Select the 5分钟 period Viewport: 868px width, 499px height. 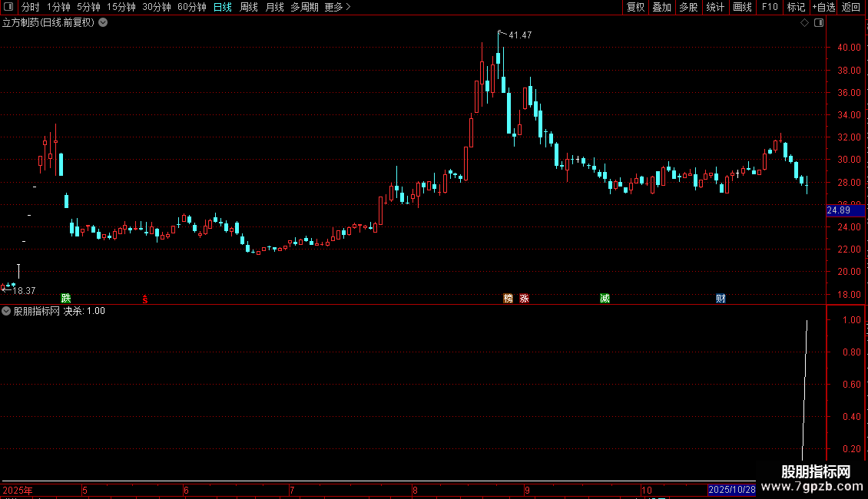(x=88, y=7)
